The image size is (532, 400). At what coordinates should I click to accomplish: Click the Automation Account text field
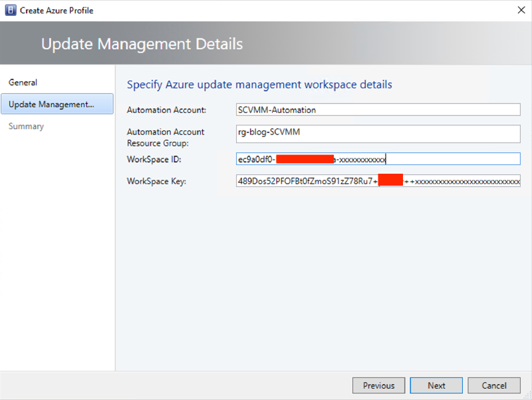pos(378,110)
